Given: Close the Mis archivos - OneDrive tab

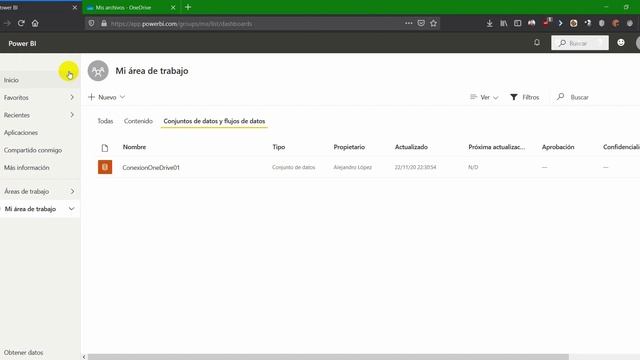Looking at the screenshot, I should tap(173, 7).
